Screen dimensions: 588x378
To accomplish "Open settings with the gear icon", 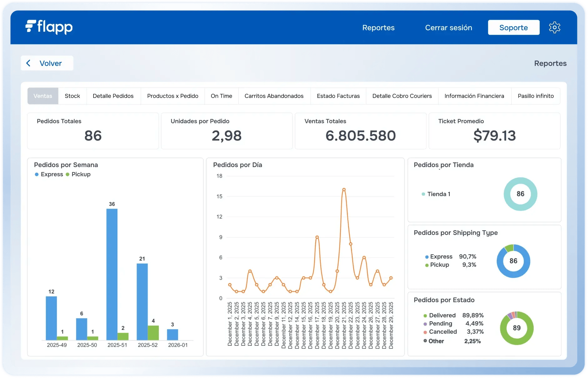I will tap(555, 28).
